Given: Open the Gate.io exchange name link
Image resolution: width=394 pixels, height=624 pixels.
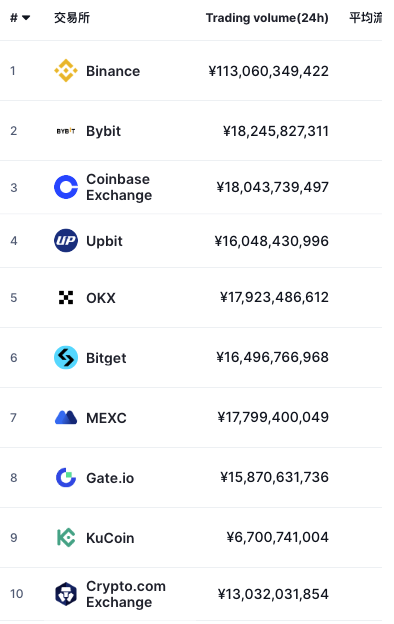Looking at the screenshot, I should coord(110,478).
